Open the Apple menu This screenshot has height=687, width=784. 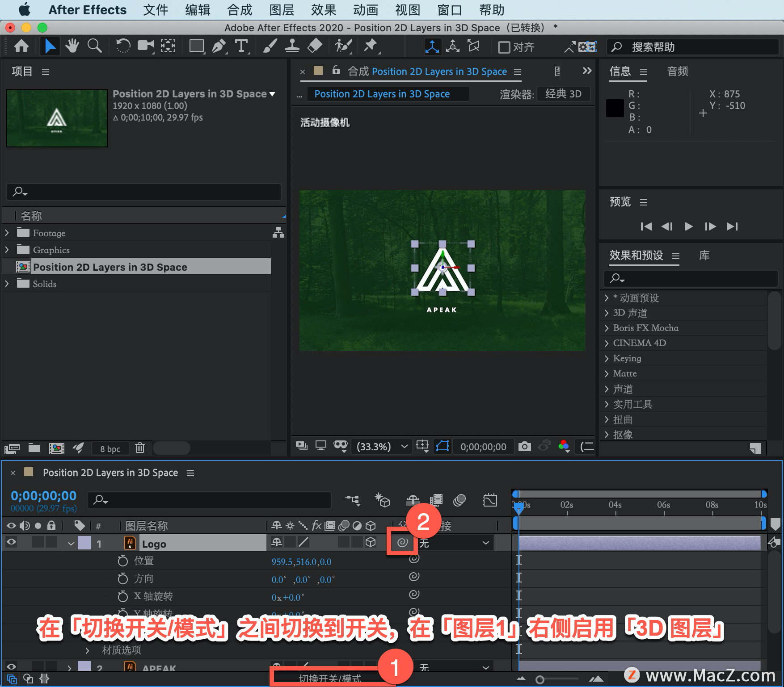[x=24, y=9]
